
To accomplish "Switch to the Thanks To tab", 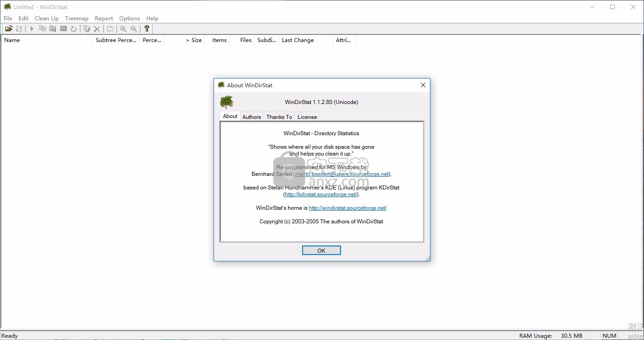I will (279, 117).
